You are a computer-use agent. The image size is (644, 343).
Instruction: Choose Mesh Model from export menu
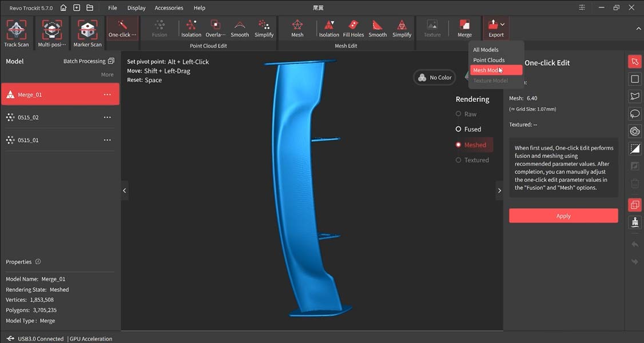[x=495, y=70]
